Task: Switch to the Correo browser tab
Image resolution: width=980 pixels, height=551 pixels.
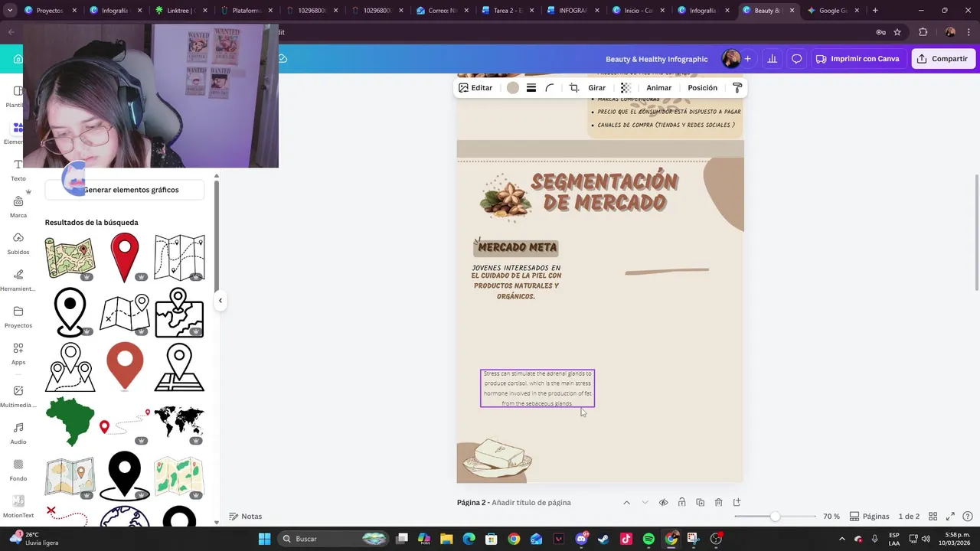Action: point(441,11)
